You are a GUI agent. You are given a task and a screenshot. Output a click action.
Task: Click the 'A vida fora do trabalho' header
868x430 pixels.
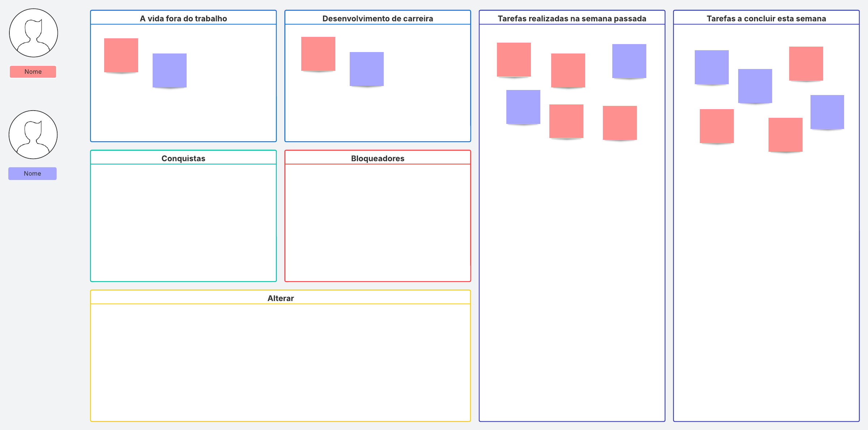coord(183,18)
